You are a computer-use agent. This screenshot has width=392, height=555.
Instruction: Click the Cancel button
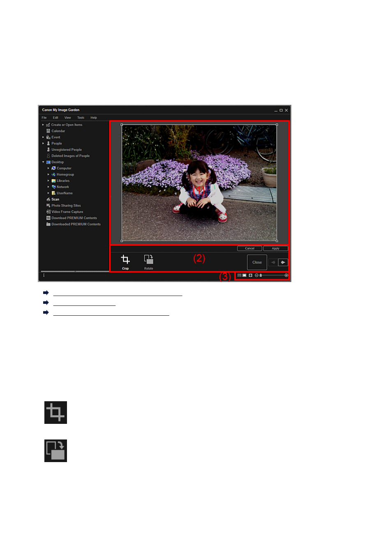[x=250, y=248]
